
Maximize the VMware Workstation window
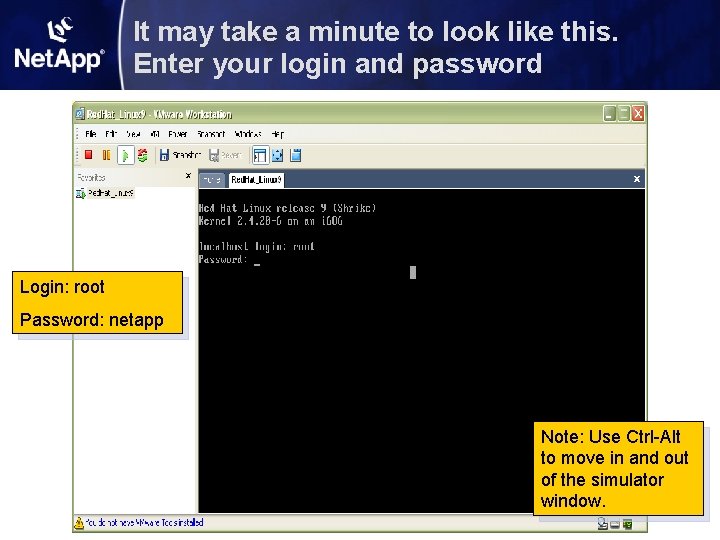point(623,113)
